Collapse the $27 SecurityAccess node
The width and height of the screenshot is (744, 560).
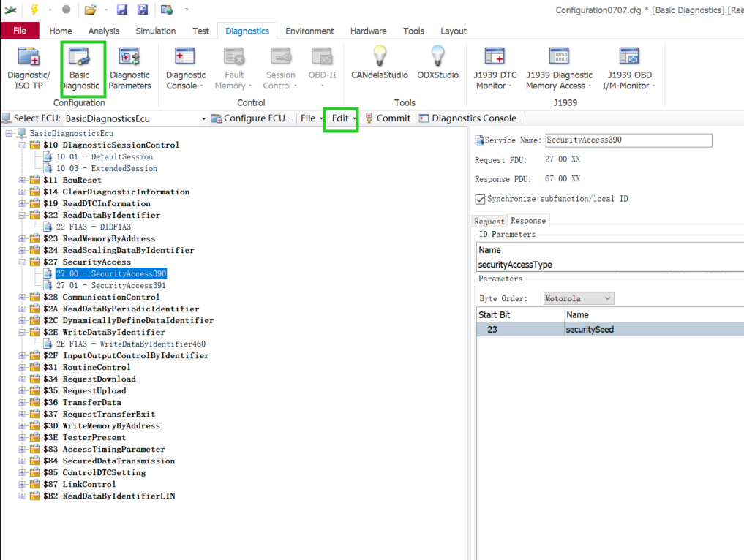tap(22, 262)
